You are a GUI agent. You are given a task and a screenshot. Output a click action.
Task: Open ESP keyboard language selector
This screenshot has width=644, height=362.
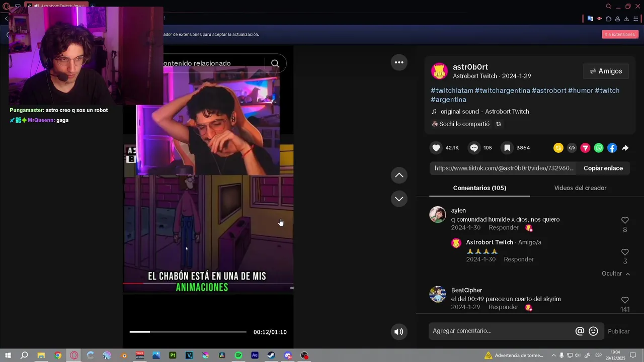(599, 355)
